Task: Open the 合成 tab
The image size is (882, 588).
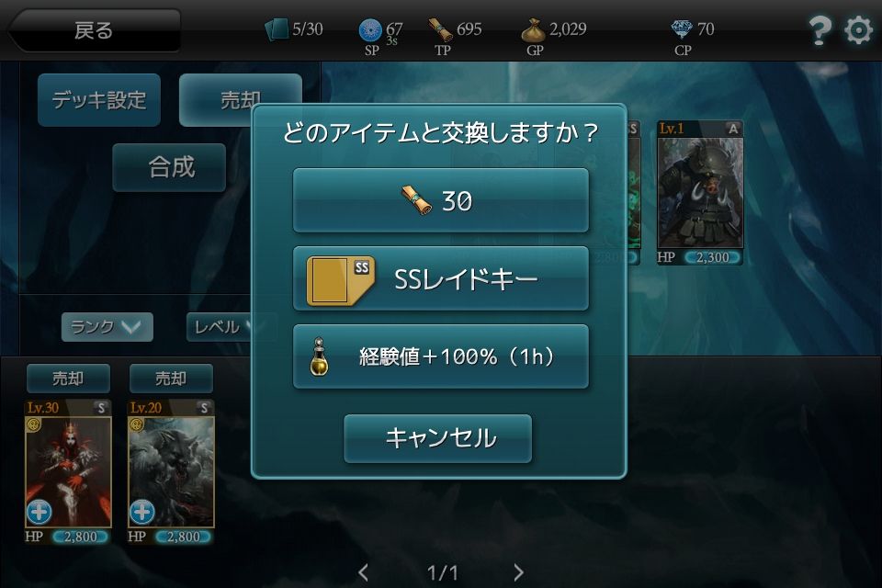Action: [169, 167]
